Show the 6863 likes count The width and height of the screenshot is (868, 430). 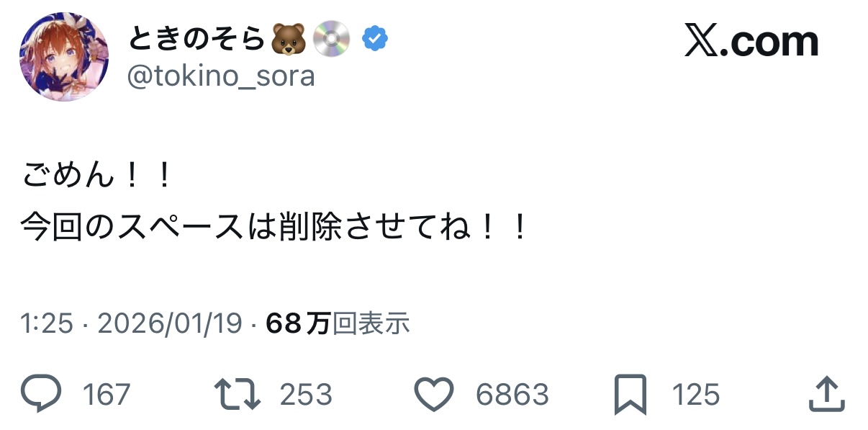coord(512,395)
